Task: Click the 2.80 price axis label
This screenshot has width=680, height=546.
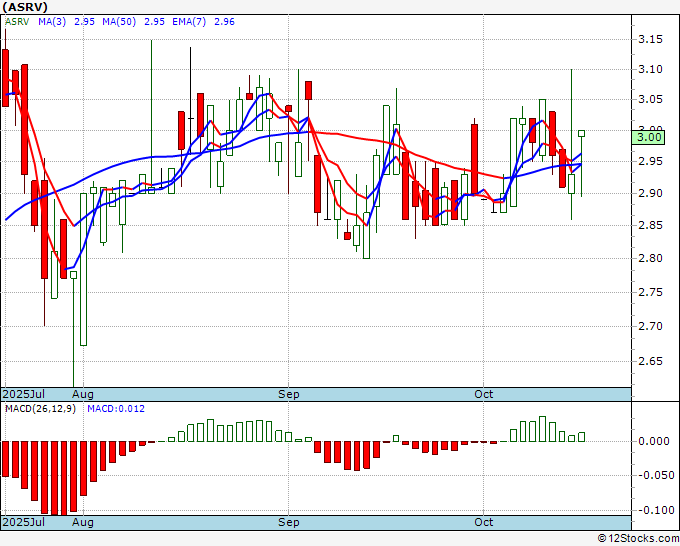Action: point(651,258)
